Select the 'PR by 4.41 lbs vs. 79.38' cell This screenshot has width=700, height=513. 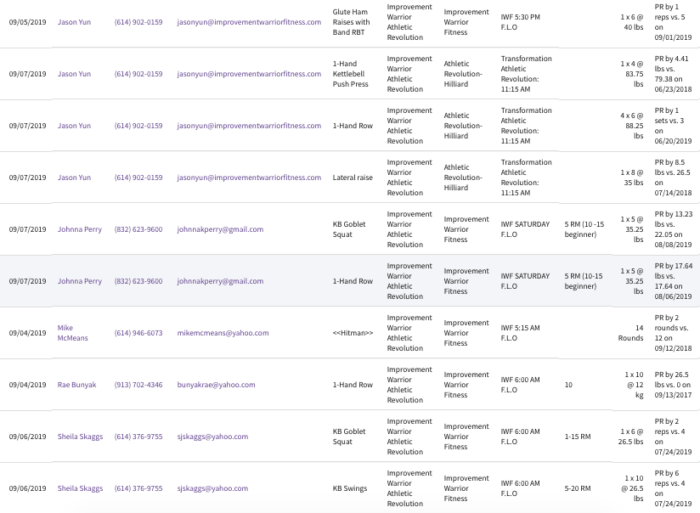click(673, 74)
